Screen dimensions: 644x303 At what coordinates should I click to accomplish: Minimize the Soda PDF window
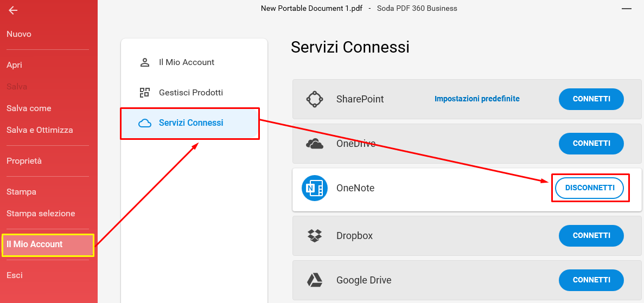(x=627, y=8)
